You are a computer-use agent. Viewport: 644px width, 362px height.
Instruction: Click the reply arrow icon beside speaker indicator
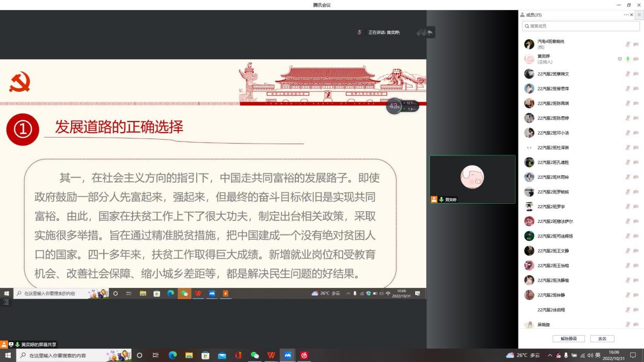[x=430, y=32]
